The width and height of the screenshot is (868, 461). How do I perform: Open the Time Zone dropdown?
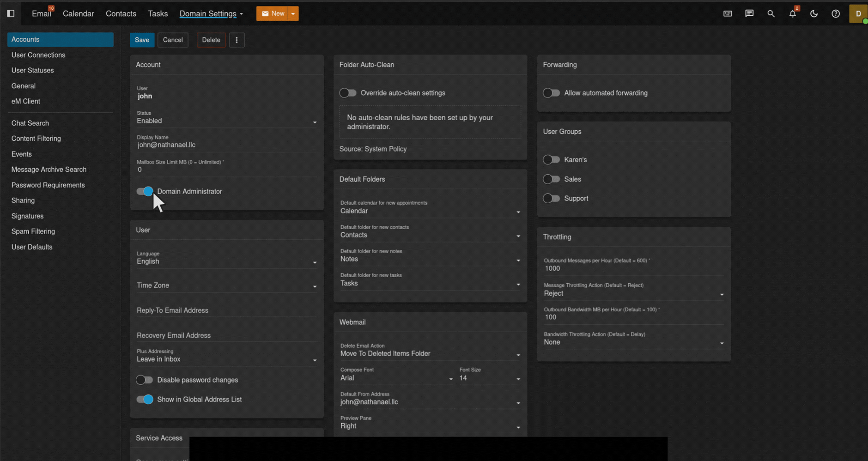click(226, 285)
